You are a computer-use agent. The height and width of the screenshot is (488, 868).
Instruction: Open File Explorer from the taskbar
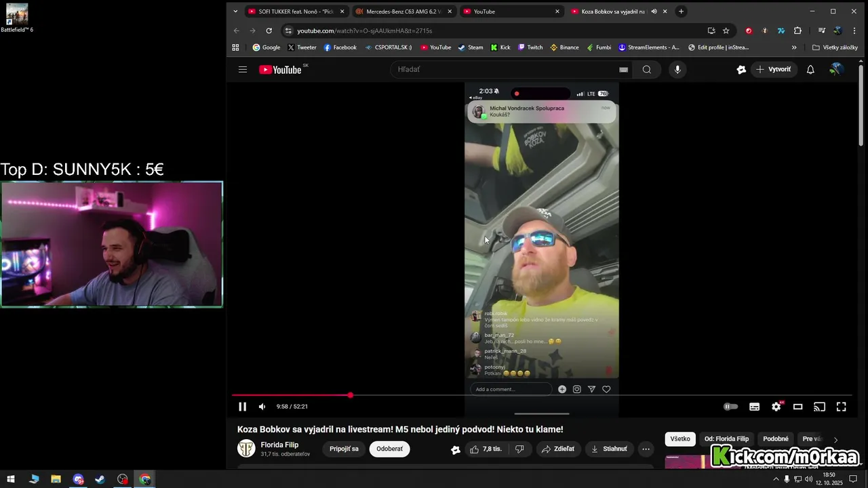pyautogui.click(x=56, y=479)
